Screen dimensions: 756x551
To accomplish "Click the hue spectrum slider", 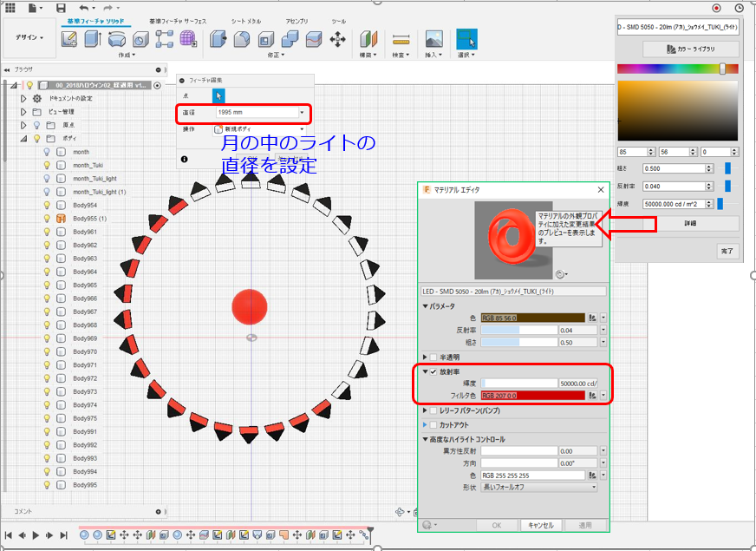I will point(678,69).
